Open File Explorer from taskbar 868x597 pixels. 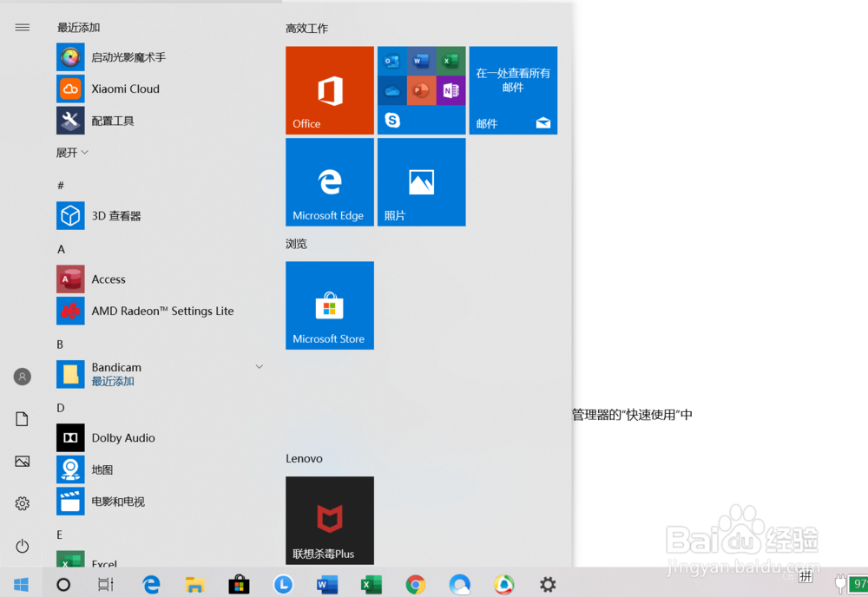click(x=194, y=584)
